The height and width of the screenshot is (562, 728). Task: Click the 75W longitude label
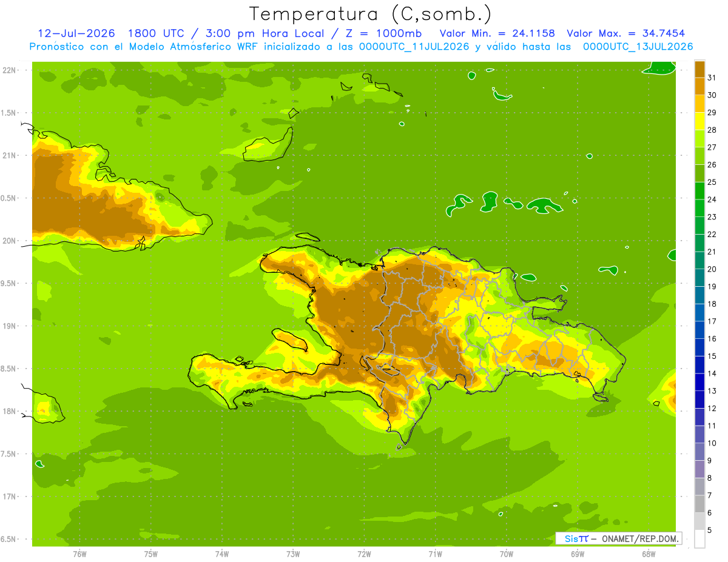[x=151, y=554]
